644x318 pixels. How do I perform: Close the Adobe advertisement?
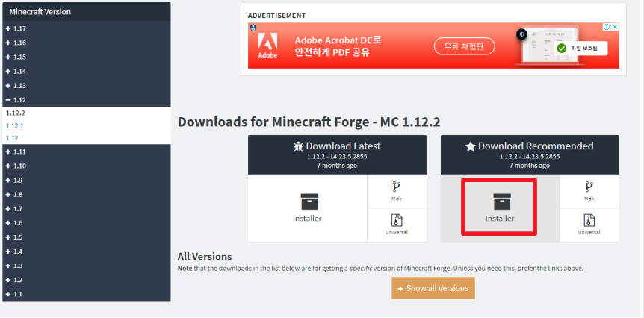[615, 27]
